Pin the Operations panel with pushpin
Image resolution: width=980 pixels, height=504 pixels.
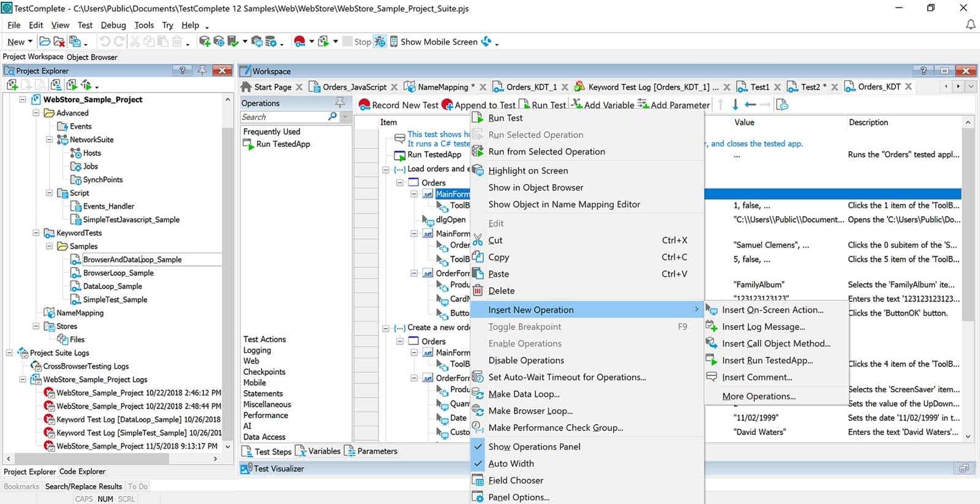[339, 102]
